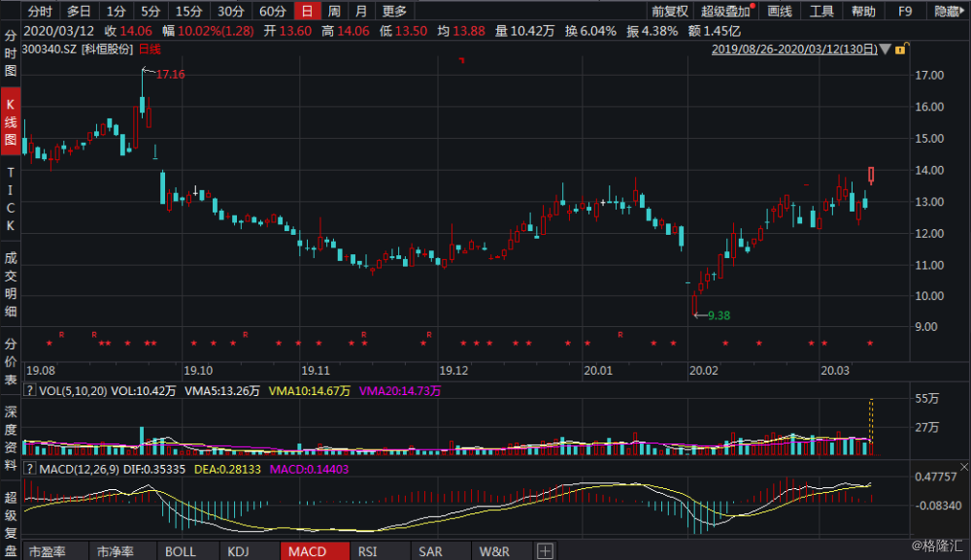Click the last red star event marker
This screenshot has height=560, width=971.
(869, 343)
